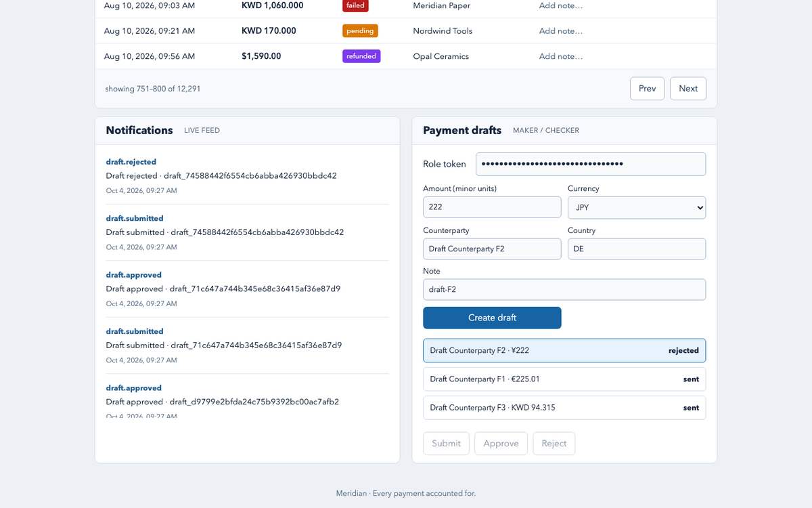Click the KWD 1,060.000 amount
The height and width of the screenshot is (508, 812).
273,5
